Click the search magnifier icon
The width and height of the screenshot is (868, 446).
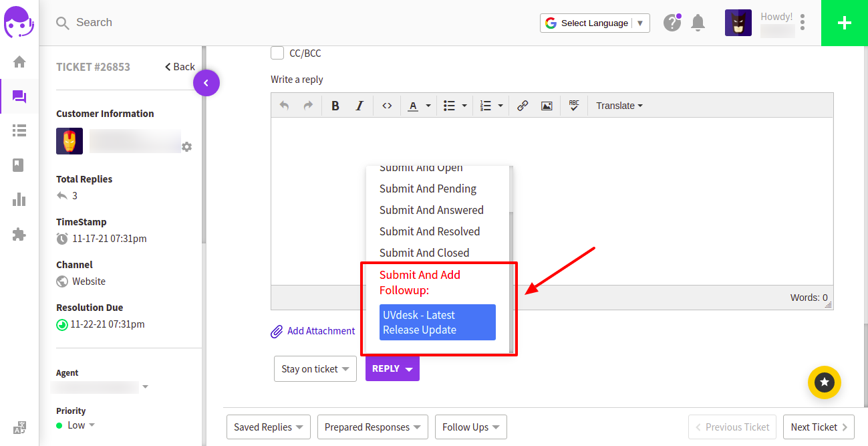63,23
